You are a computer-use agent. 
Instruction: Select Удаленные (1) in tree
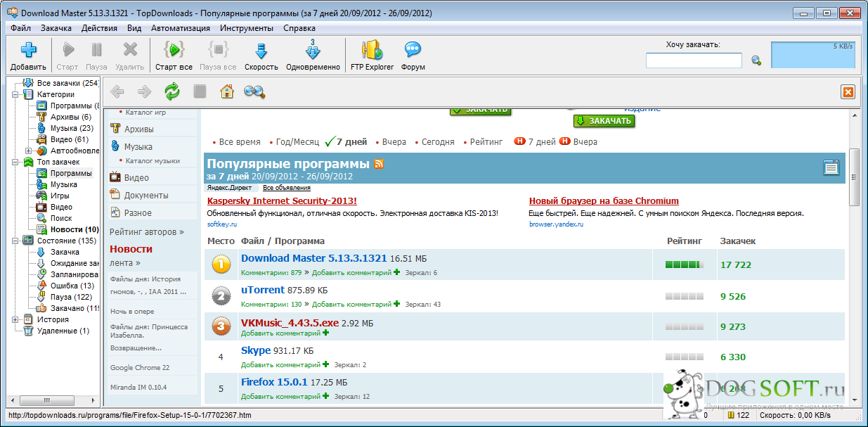(x=63, y=331)
